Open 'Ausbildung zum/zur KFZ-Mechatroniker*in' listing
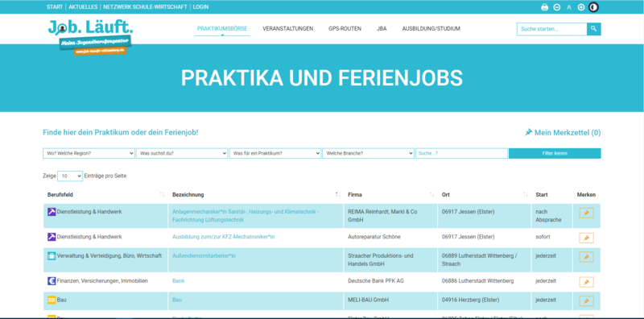Viewport: 644px width, 319px height. click(224, 237)
